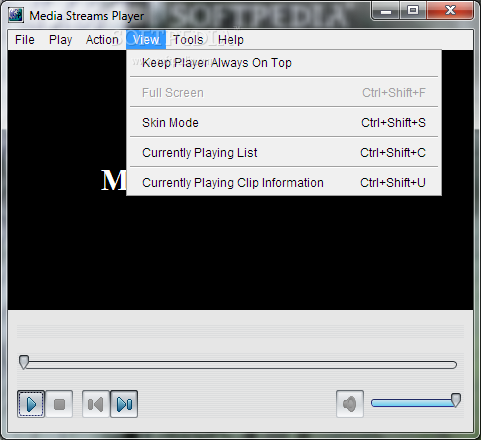Enable Keep Player Always On Top
481x440 pixels.
pos(284,63)
